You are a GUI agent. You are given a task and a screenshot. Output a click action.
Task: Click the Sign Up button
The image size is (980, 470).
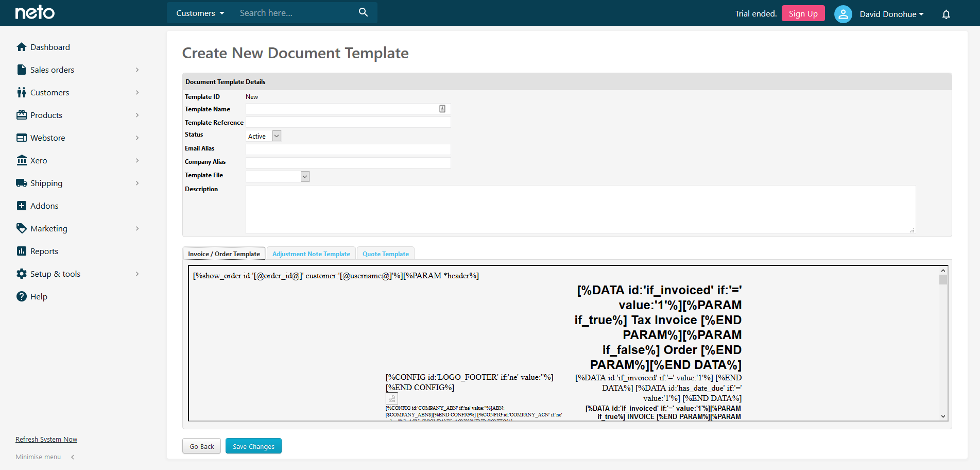(803, 13)
